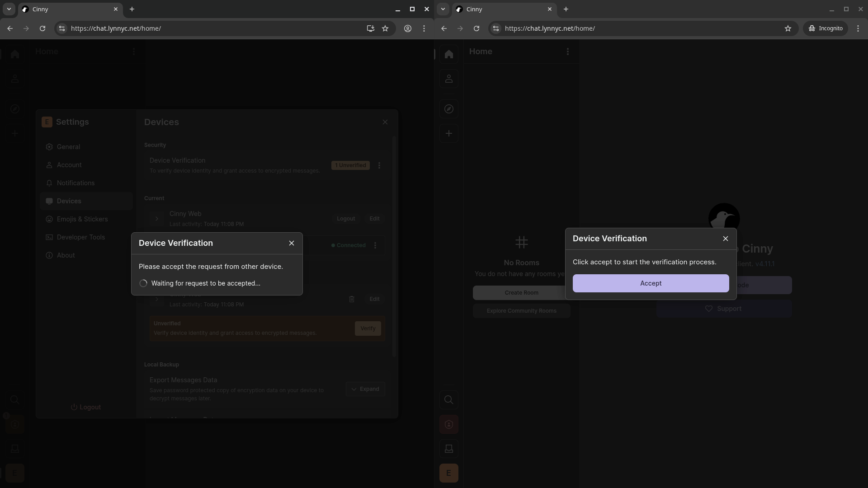The height and width of the screenshot is (488, 868).
Task: Open the Home three-dot menu in the Incognito window
Action: tap(568, 52)
